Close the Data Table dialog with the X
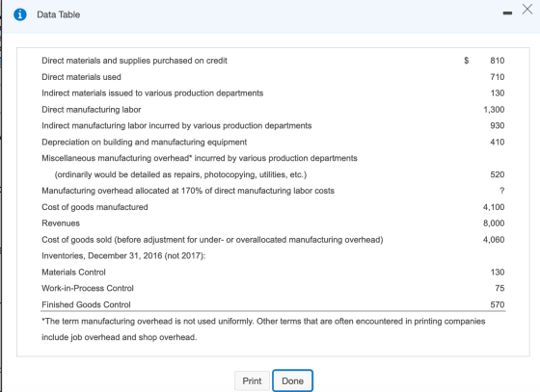The height and width of the screenshot is (392, 540). pos(526,10)
